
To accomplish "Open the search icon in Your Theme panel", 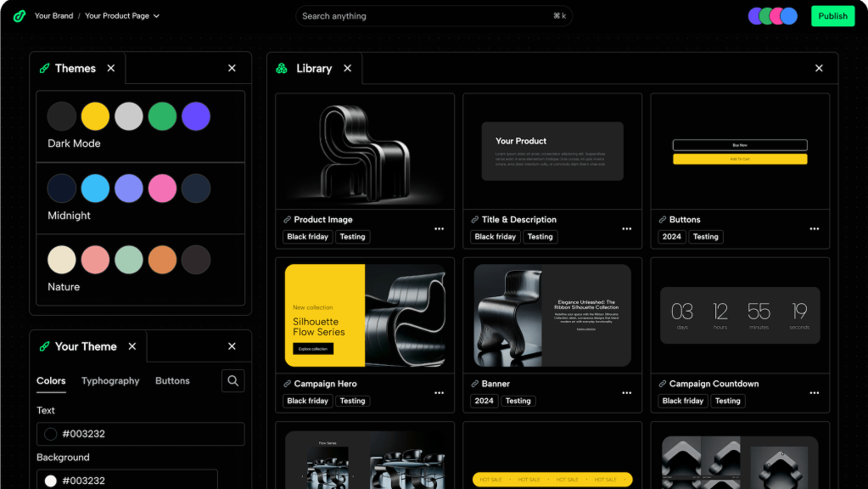I will tap(233, 380).
